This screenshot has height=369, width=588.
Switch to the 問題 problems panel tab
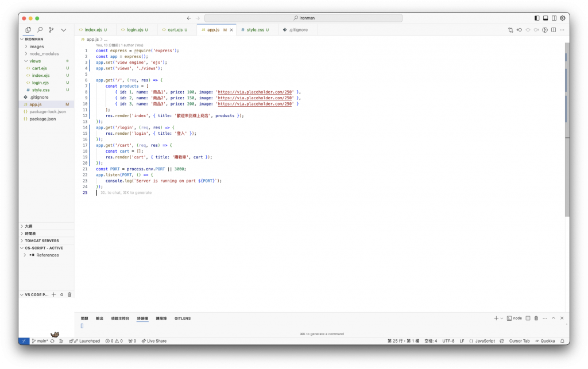click(x=84, y=318)
